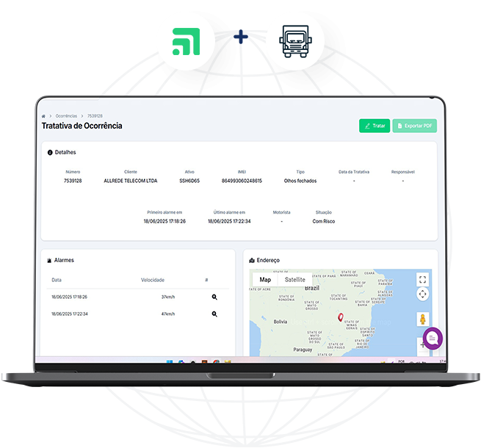
Task: Click the map camera pan control
Action: [x=422, y=294]
